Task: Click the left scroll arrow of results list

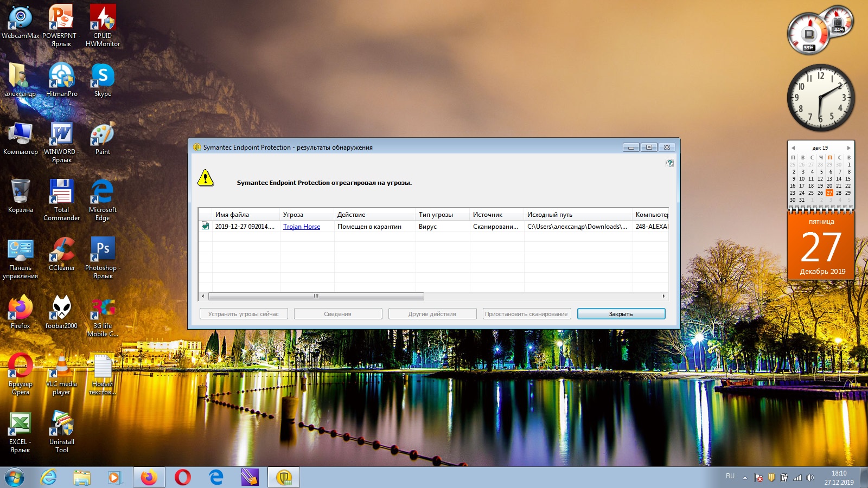Action: (x=203, y=297)
